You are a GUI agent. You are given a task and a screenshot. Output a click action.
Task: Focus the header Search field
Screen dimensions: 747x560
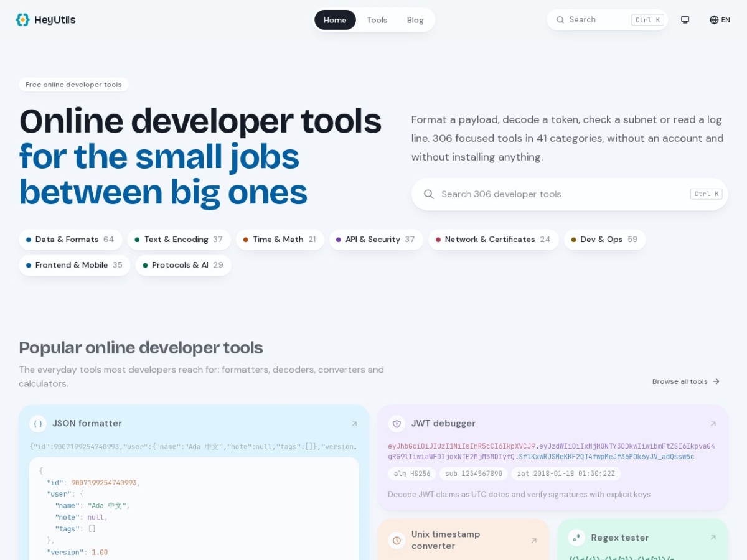(607, 20)
